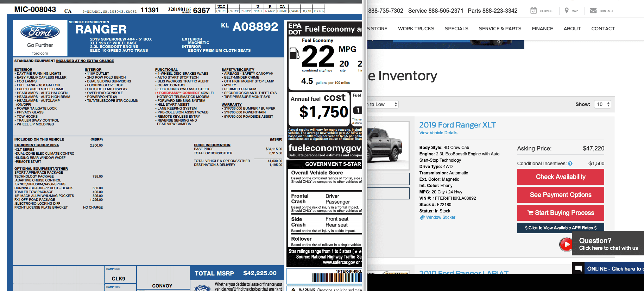Click the Ford oval logo on the window sticker

click(x=40, y=32)
